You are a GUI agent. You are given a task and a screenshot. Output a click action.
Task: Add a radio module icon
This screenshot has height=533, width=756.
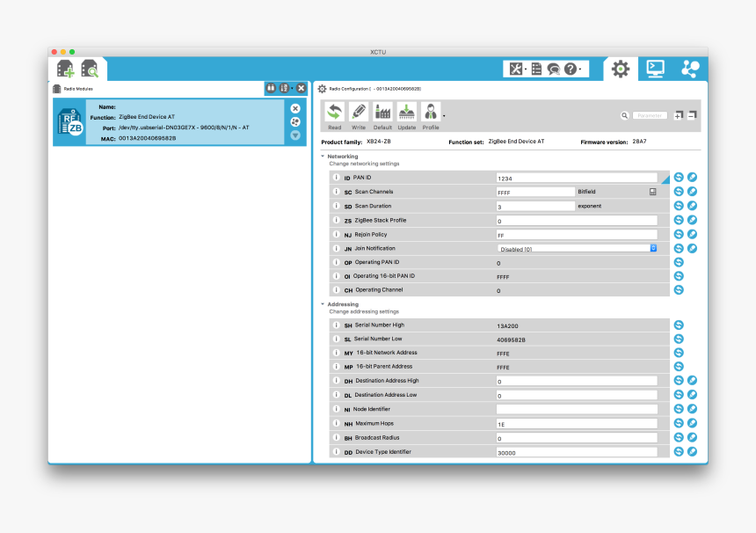66,69
